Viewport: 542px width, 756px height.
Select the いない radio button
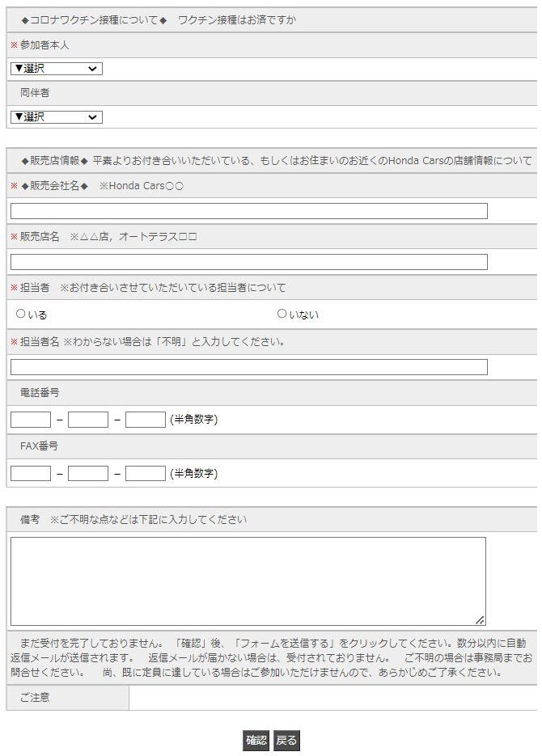click(x=282, y=314)
